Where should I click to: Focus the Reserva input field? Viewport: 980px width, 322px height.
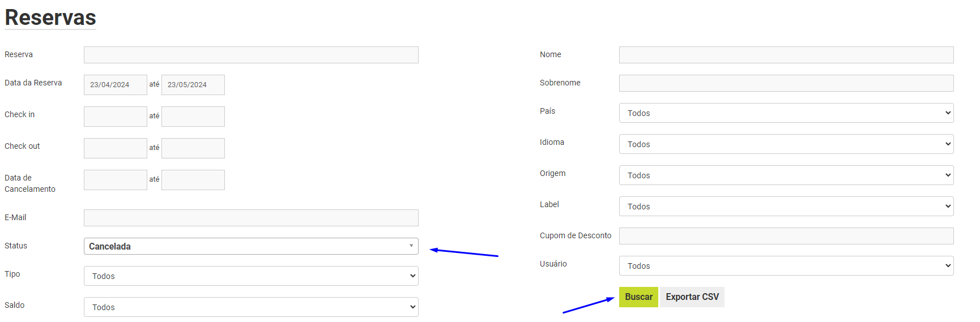(251, 55)
